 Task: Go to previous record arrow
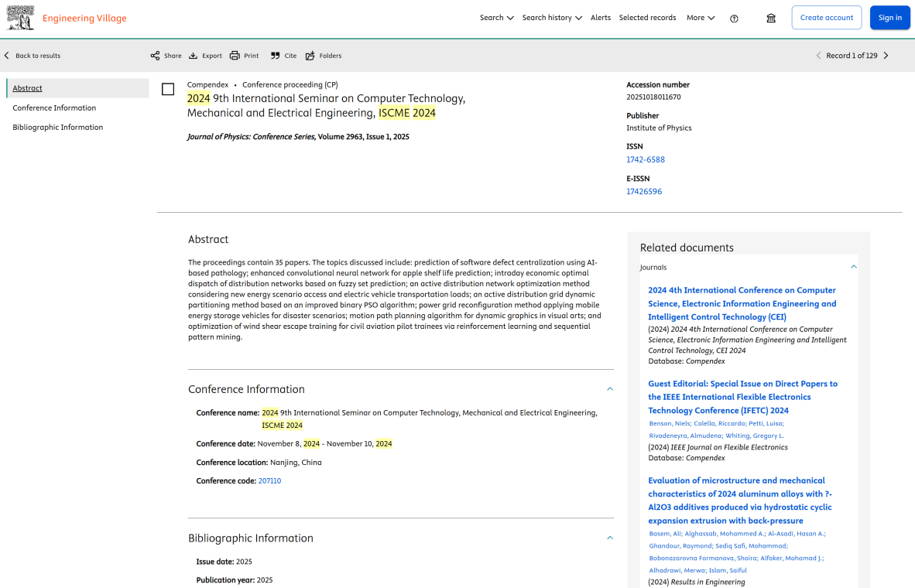tap(818, 56)
